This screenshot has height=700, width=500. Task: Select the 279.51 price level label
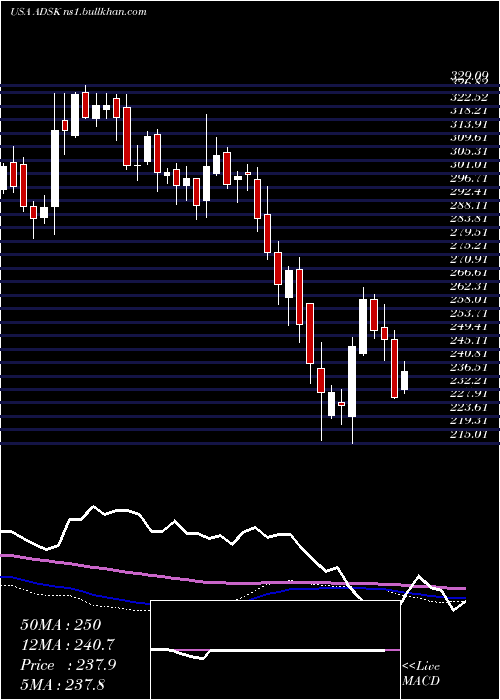(469, 232)
